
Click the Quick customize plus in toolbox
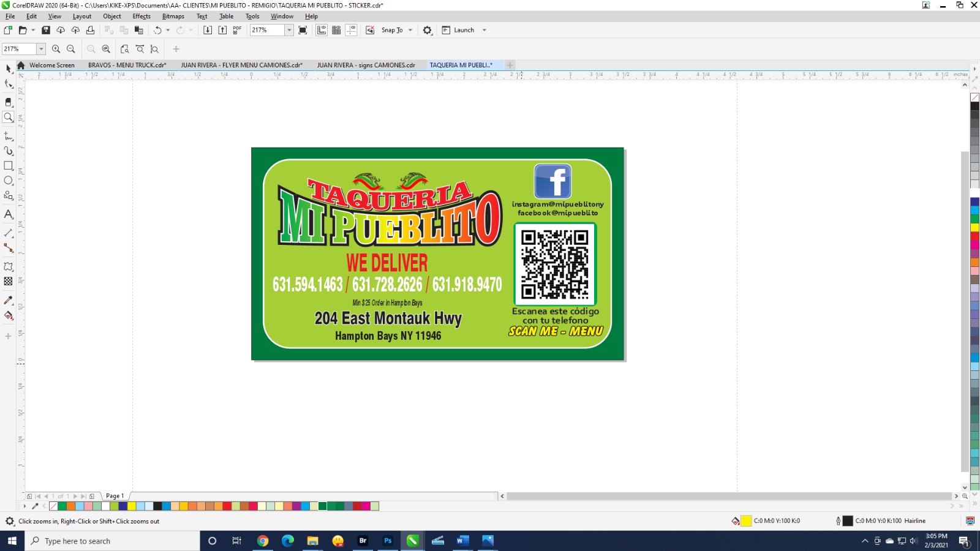[8, 336]
